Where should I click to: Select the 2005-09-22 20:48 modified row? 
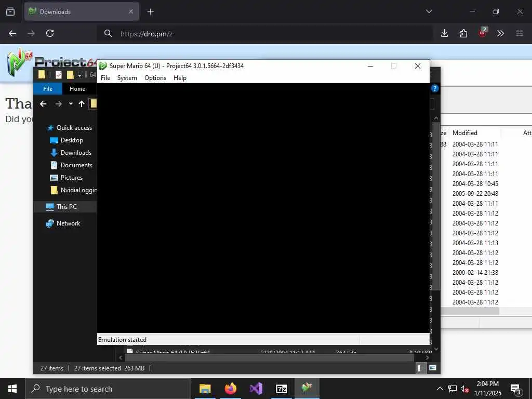point(475,194)
